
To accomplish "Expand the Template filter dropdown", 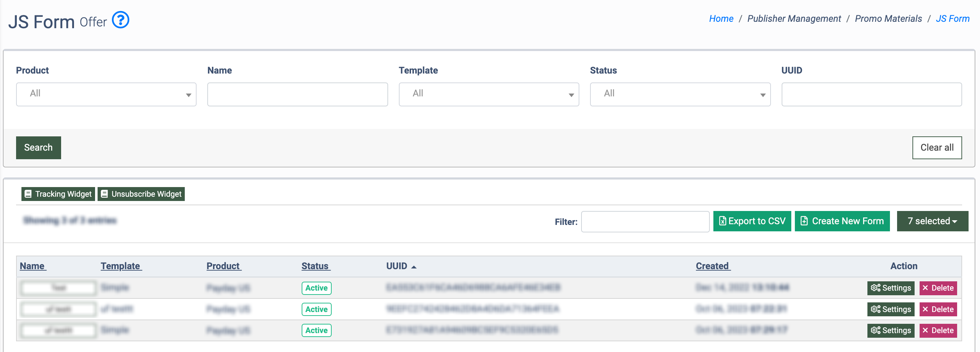I will pos(489,94).
